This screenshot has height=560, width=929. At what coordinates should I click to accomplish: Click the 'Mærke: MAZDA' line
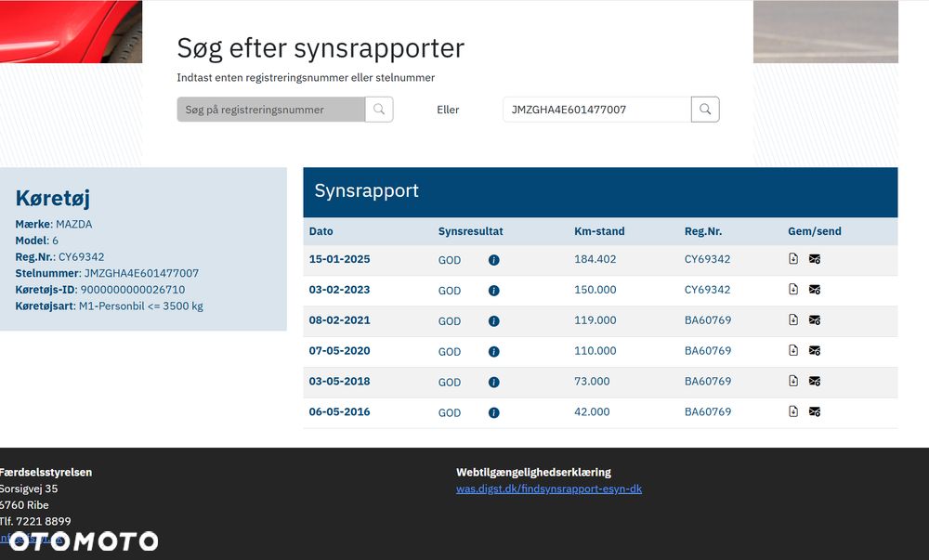click(x=54, y=225)
